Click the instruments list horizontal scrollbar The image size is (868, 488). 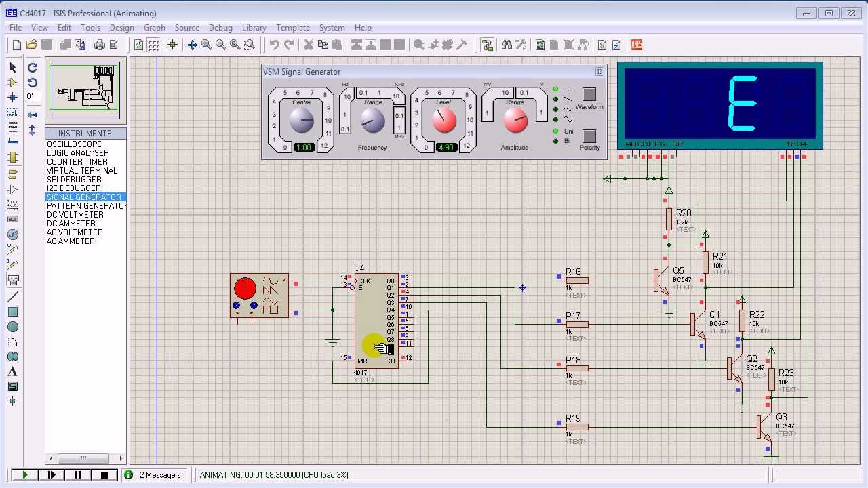click(85, 458)
